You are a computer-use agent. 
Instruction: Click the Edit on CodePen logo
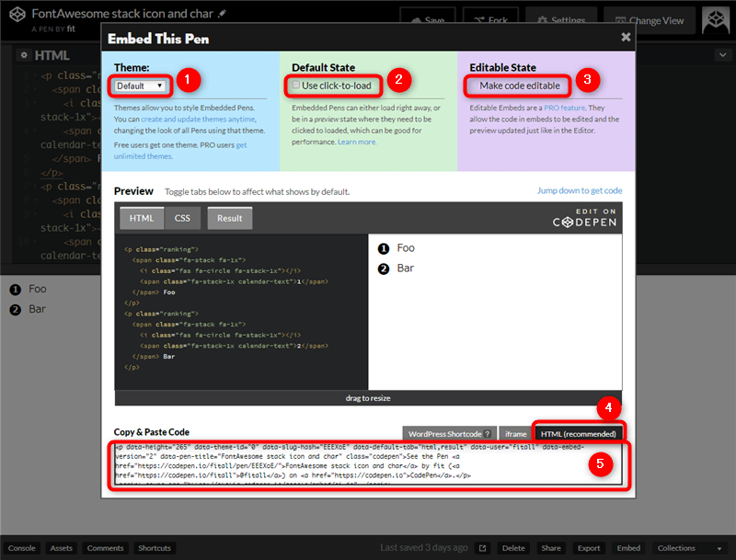click(585, 217)
